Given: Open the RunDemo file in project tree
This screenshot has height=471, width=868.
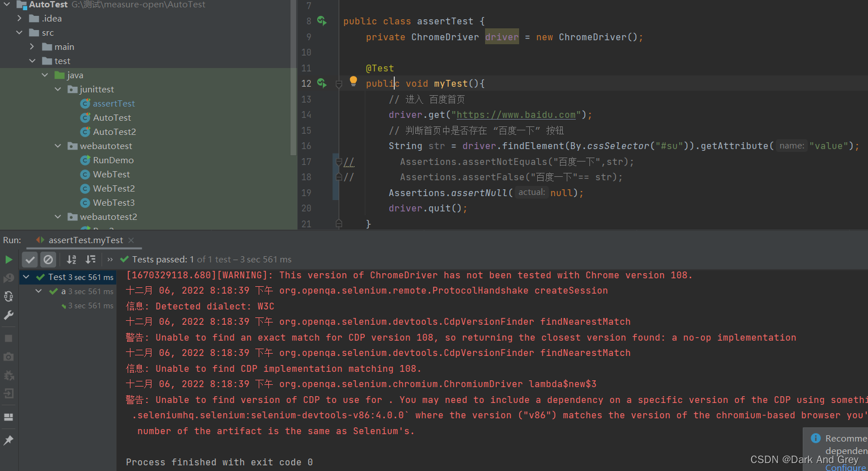Looking at the screenshot, I should click(113, 160).
